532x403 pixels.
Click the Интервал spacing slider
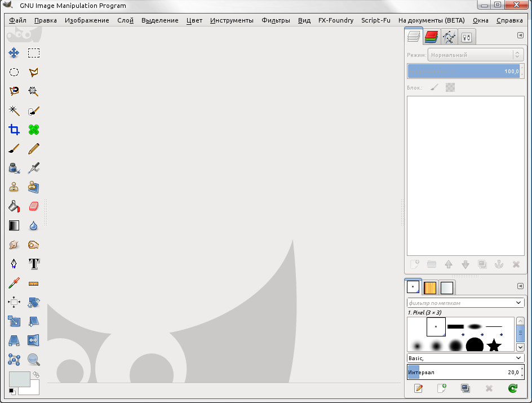[463, 372]
